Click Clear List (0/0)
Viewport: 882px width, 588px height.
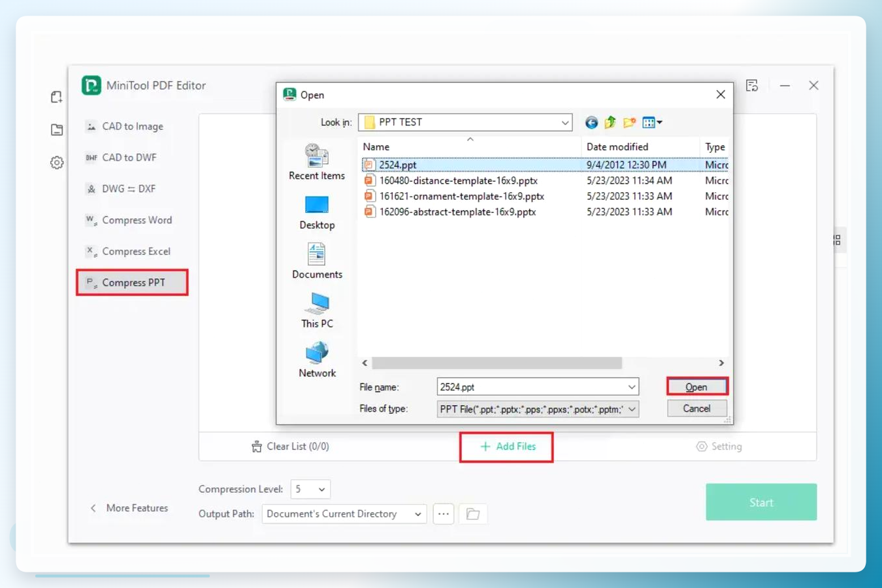pos(290,447)
